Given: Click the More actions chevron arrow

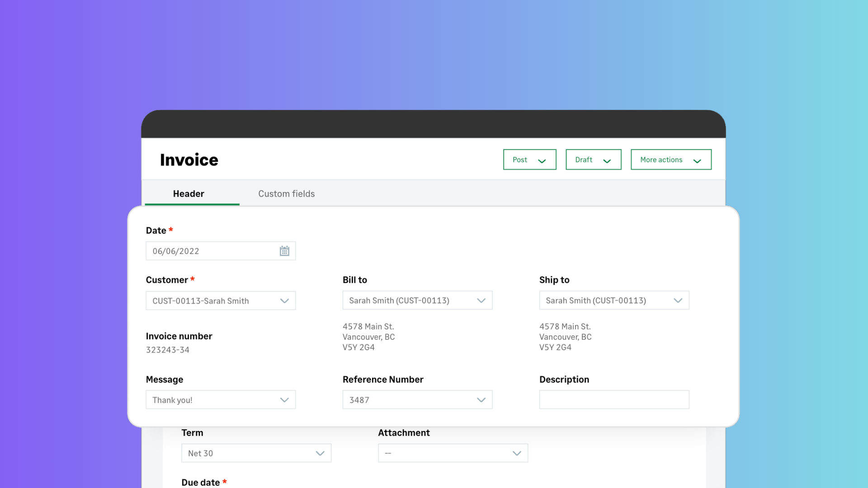Looking at the screenshot, I should pyautogui.click(x=697, y=161).
